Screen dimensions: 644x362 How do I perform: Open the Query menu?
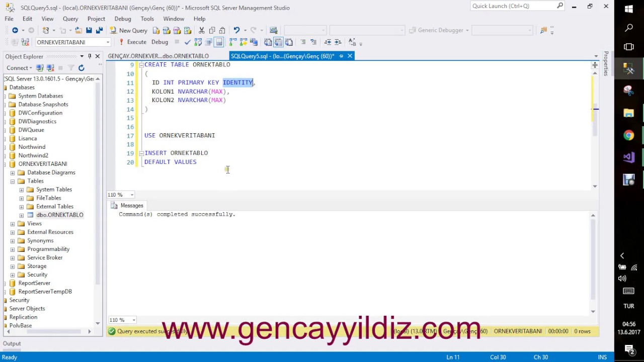(x=70, y=19)
